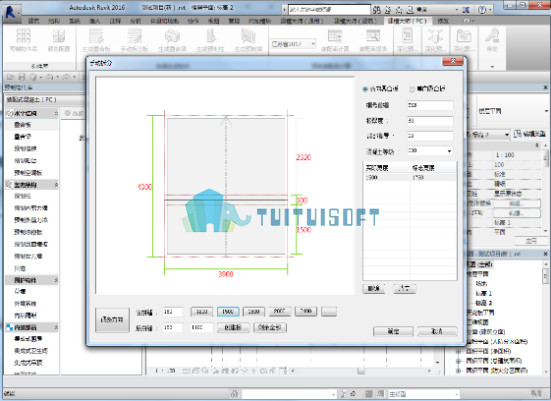Open the 主模型 design option dropdown in status bar
Viewport: 551px width, 401px height.
(x=423, y=394)
